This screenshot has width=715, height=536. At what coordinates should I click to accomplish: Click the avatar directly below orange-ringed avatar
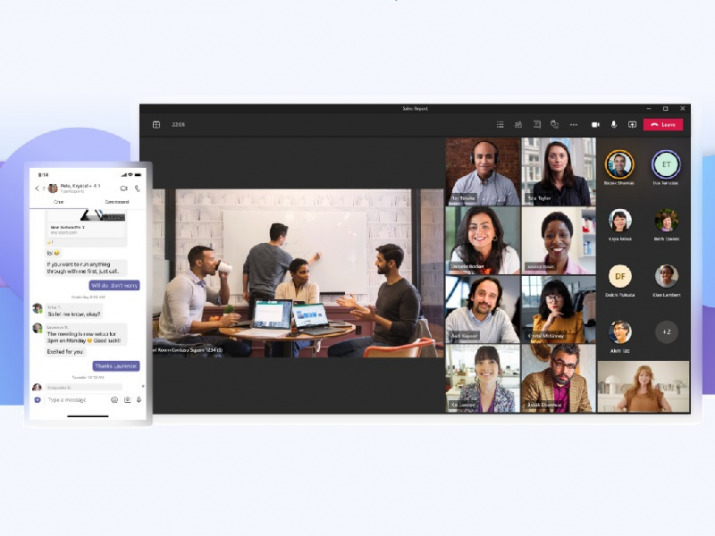[x=620, y=221]
